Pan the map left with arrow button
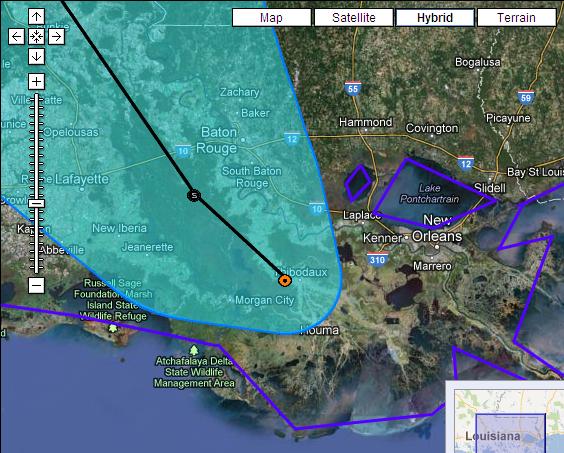Image resolution: width=564 pixels, height=453 pixels. [x=16, y=36]
